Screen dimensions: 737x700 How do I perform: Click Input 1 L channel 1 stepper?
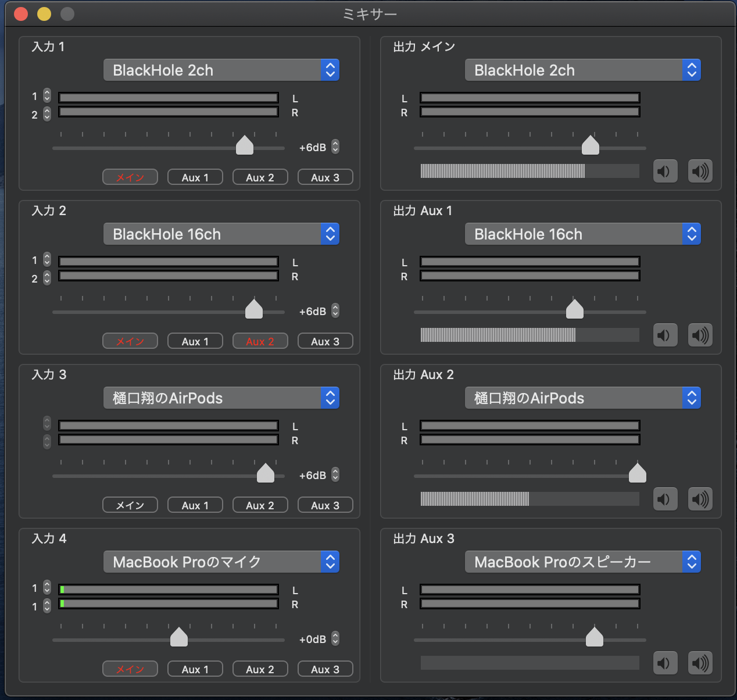click(47, 96)
